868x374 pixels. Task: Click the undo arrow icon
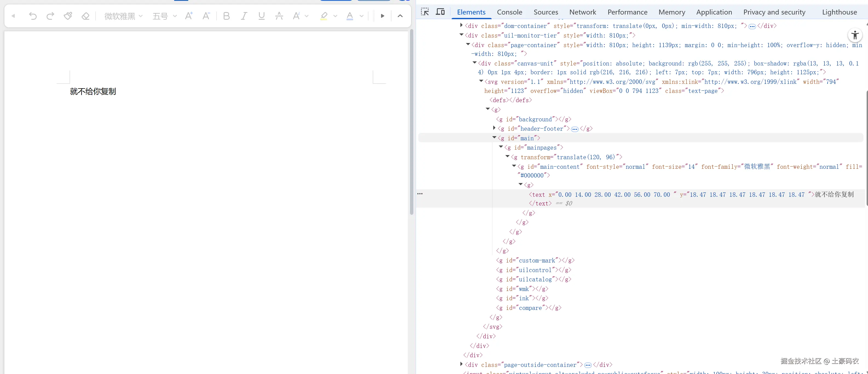click(33, 16)
